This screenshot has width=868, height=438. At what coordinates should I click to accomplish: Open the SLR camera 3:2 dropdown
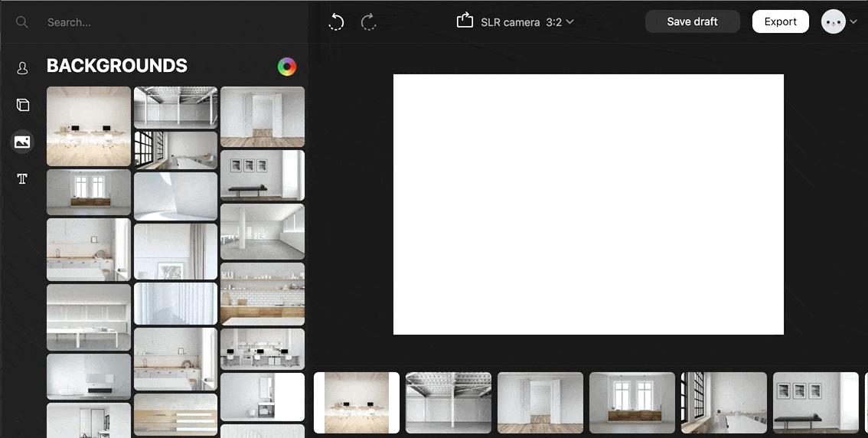click(x=527, y=22)
